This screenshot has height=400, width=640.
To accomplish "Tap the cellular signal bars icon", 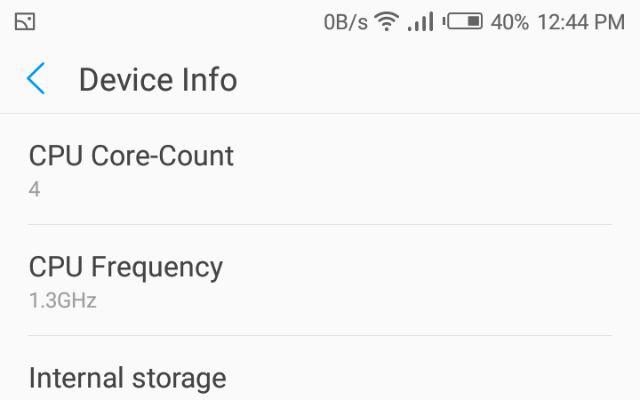I will click(x=420, y=22).
